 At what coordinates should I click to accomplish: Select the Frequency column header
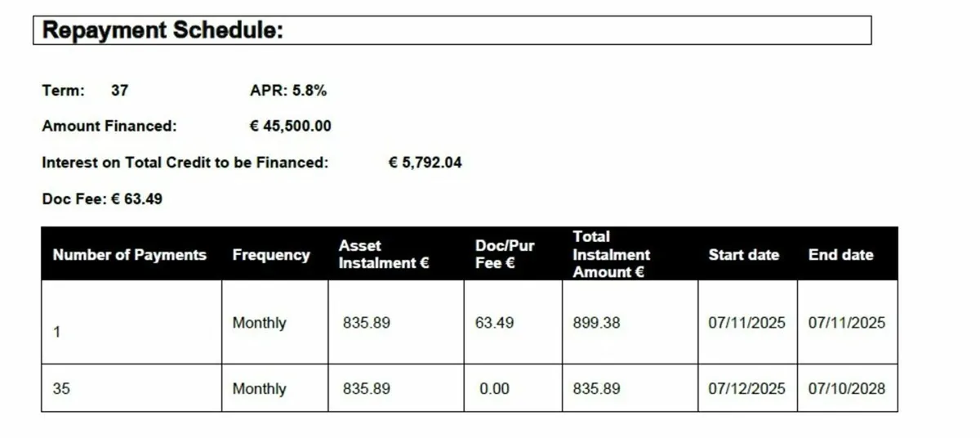coord(271,255)
